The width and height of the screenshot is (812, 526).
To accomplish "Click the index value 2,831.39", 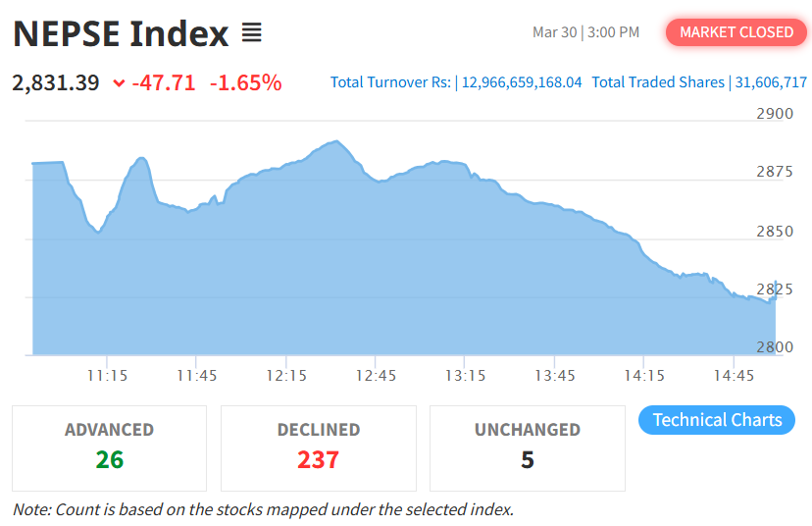I will 56,82.
